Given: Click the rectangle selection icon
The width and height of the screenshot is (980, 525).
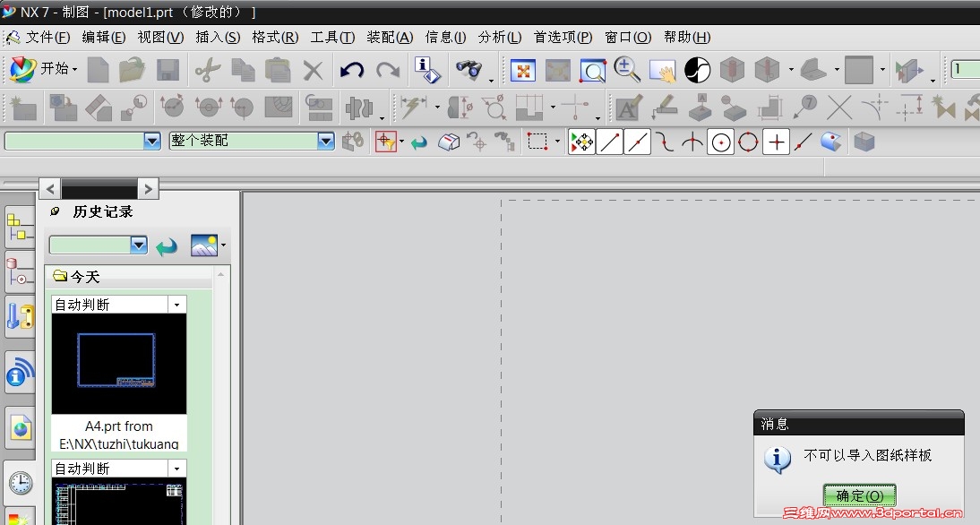Looking at the screenshot, I should [537, 142].
